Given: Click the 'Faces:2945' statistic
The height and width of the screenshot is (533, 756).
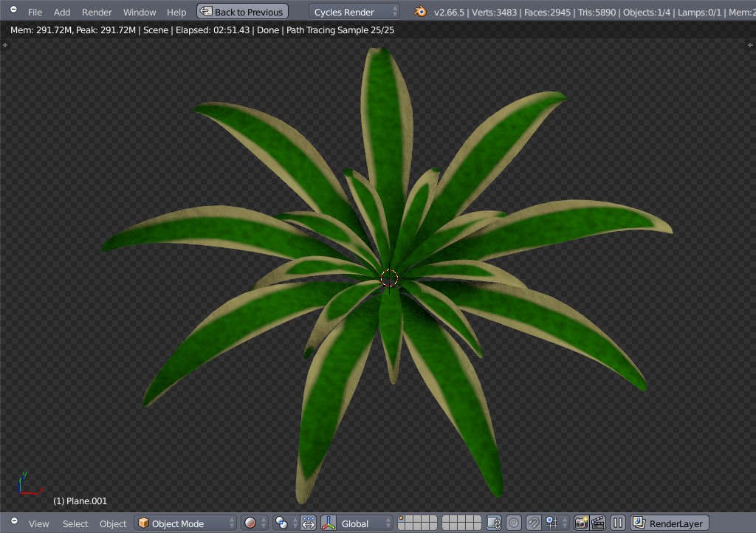Looking at the screenshot, I should coord(547,12).
